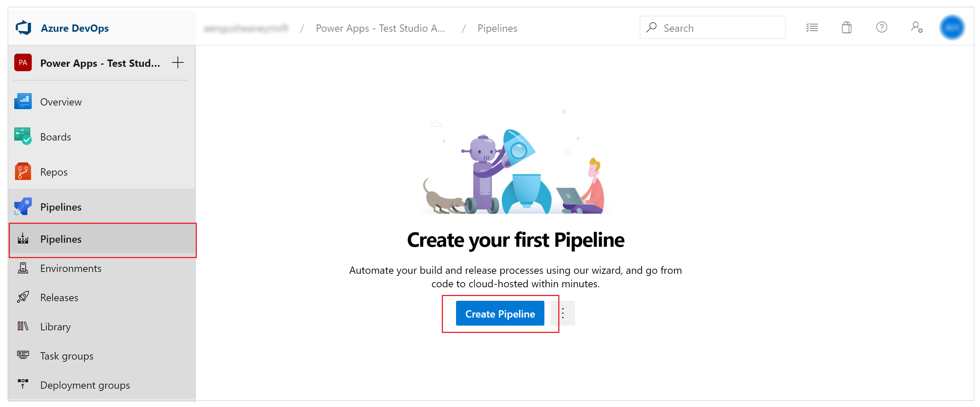Click the Create Pipeline button

point(500,314)
